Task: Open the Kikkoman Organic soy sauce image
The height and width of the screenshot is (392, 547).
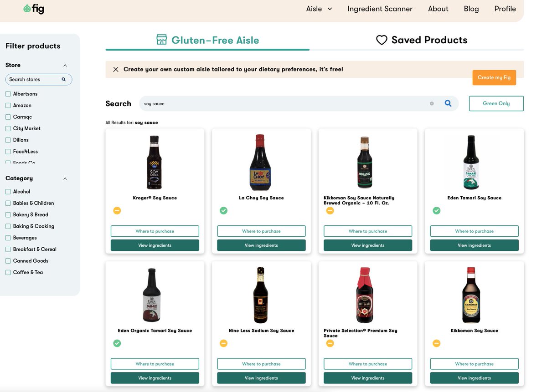Action: pyautogui.click(x=365, y=163)
